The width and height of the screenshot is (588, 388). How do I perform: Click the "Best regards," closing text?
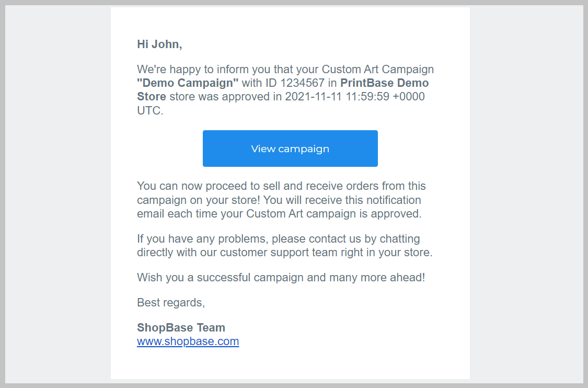171,303
